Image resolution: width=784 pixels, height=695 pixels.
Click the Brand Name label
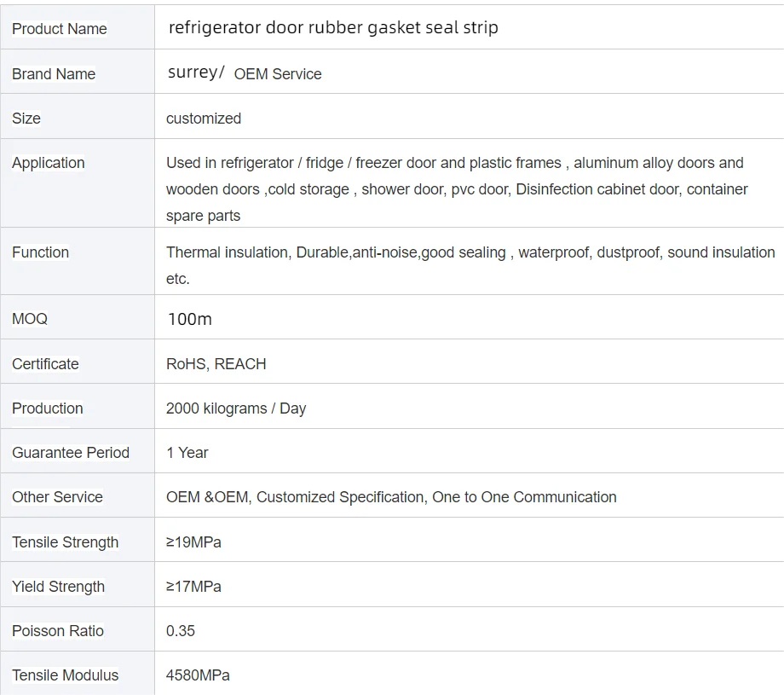point(54,74)
